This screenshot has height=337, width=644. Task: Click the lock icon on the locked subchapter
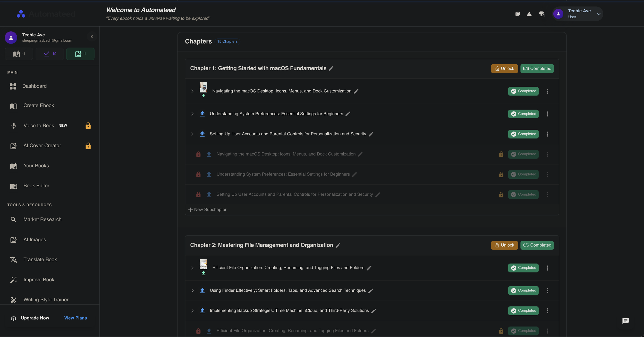198,154
